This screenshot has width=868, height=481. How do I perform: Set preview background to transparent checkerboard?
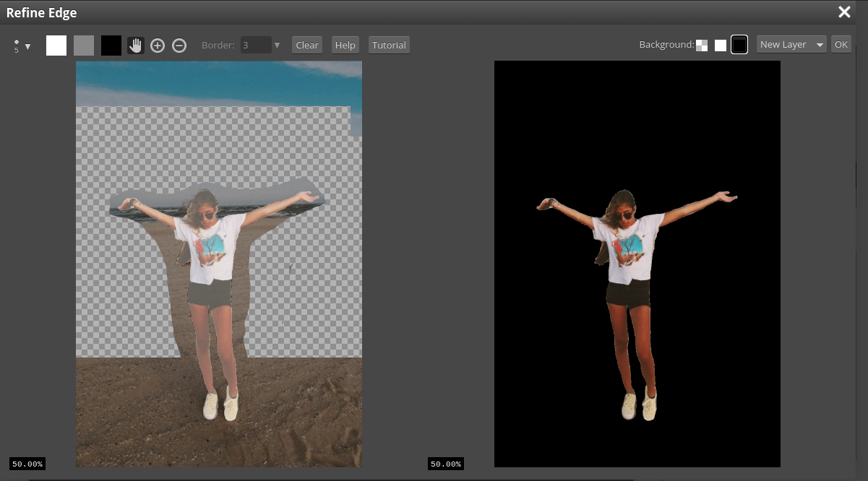tap(702, 45)
